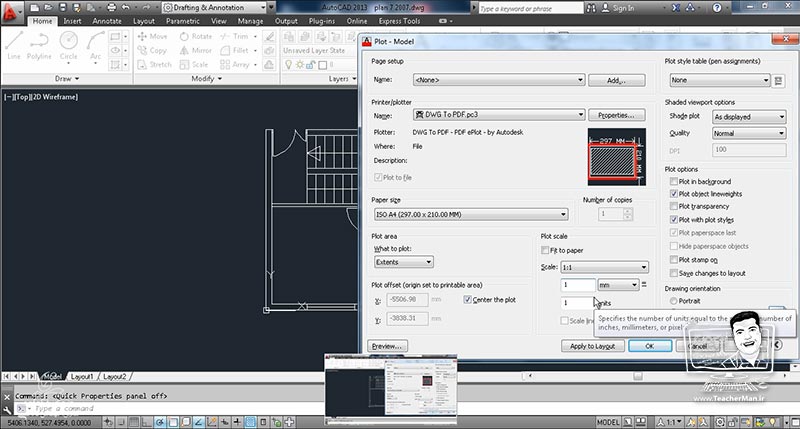
Task: Enable Plot stamp on checkbox
Action: coord(673,260)
